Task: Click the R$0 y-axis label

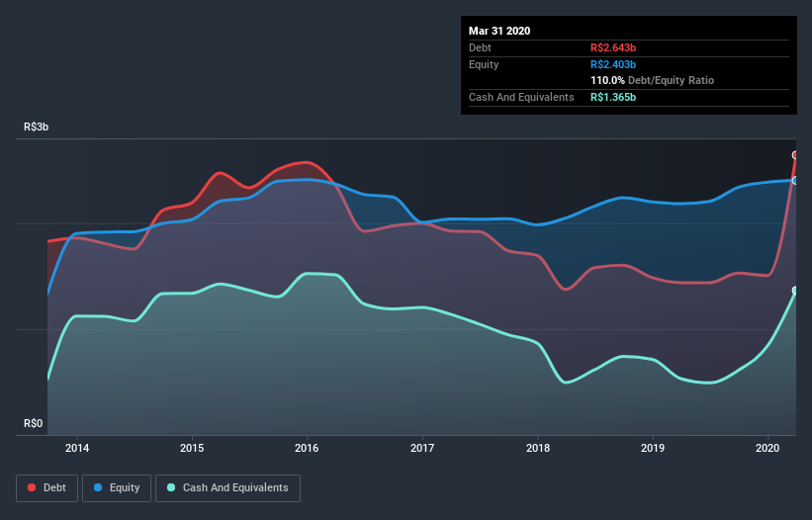Action: point(34,423)
